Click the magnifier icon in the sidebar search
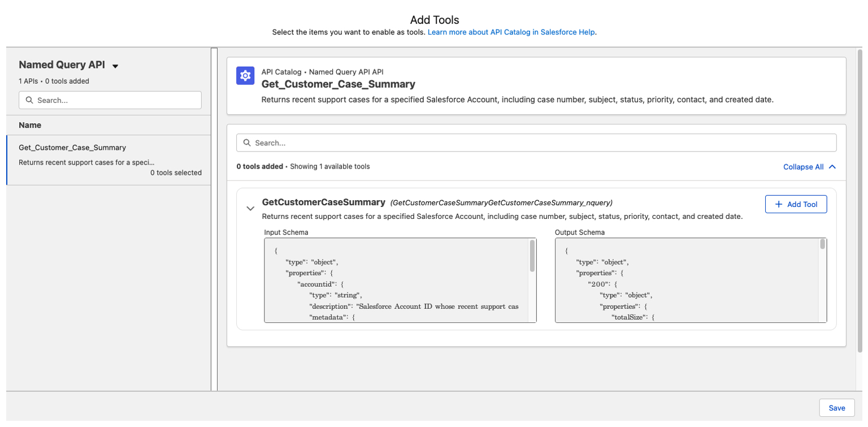The width and height of the screenshot is (868, 427). (x=29, y=100)
